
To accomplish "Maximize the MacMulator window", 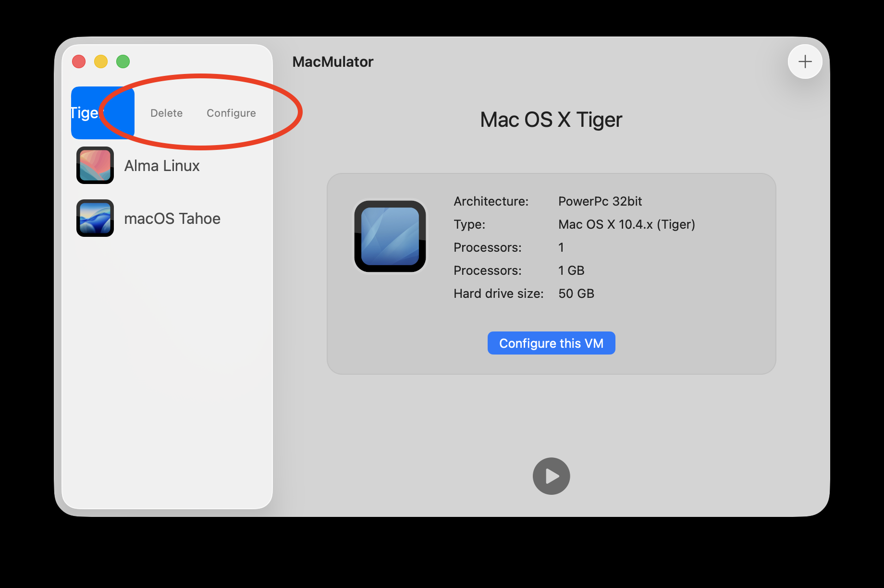I will point(123,61).
